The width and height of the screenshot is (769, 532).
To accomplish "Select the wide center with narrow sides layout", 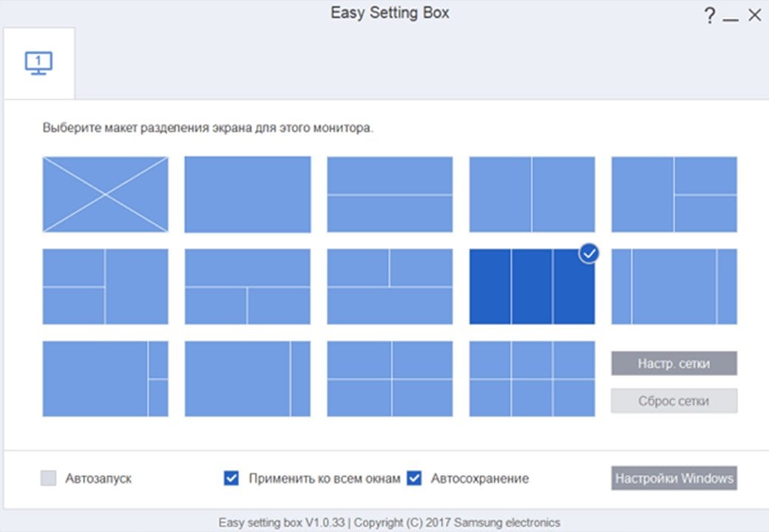I will [674, 287].
